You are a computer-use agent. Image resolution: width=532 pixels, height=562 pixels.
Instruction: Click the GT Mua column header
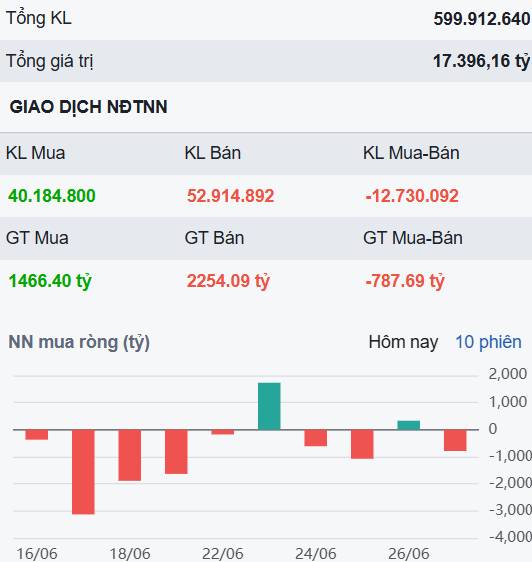(37, 238)
